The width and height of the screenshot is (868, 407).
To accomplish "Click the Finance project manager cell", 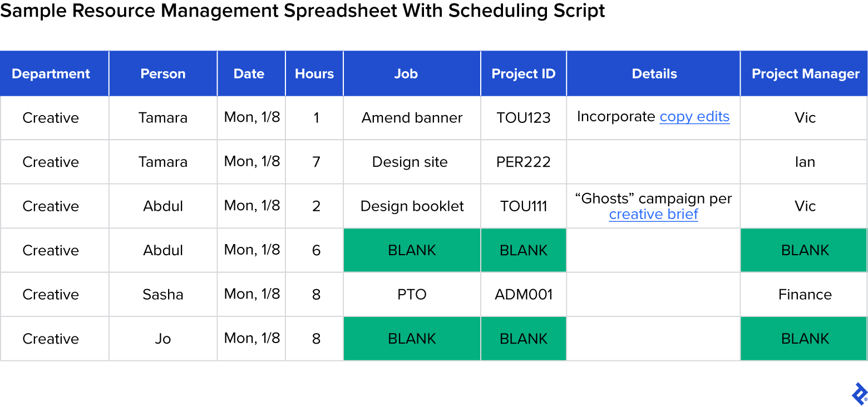I will (803, 294).
